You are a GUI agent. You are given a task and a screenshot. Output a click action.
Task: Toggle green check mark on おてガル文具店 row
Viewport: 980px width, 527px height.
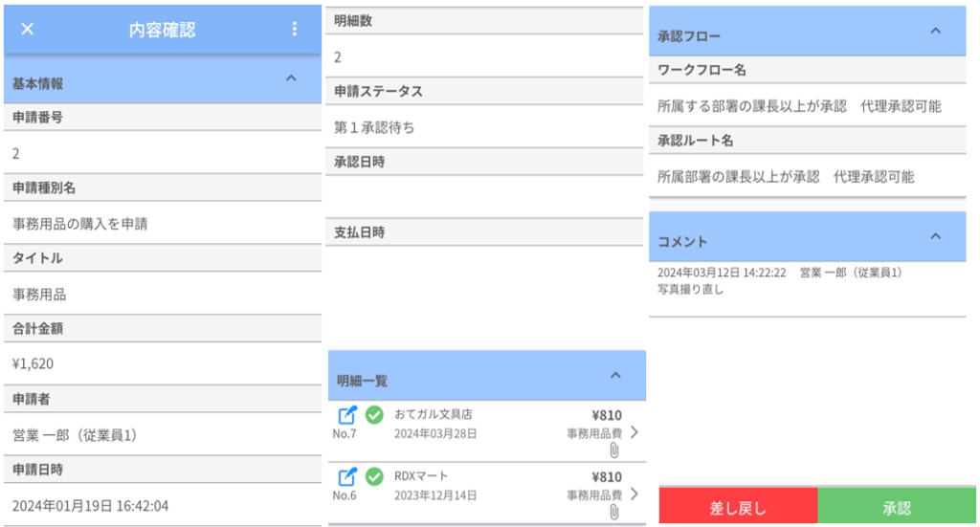[374, 415]
